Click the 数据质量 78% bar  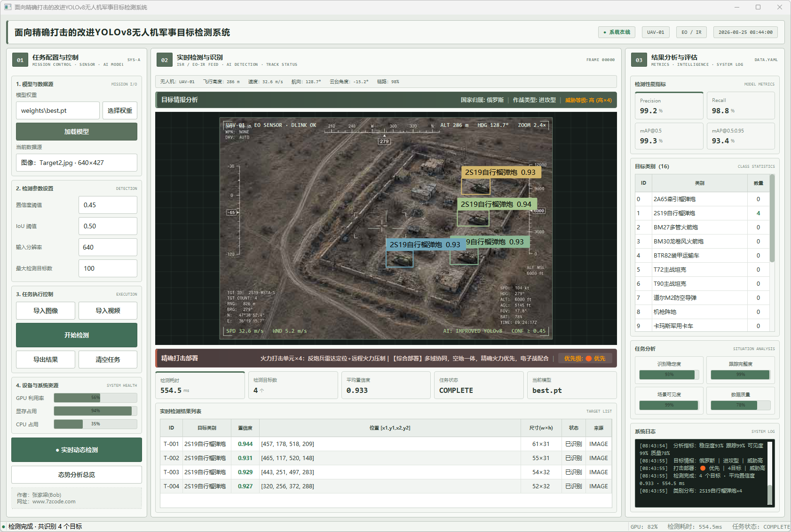click(x=741, y=405)
